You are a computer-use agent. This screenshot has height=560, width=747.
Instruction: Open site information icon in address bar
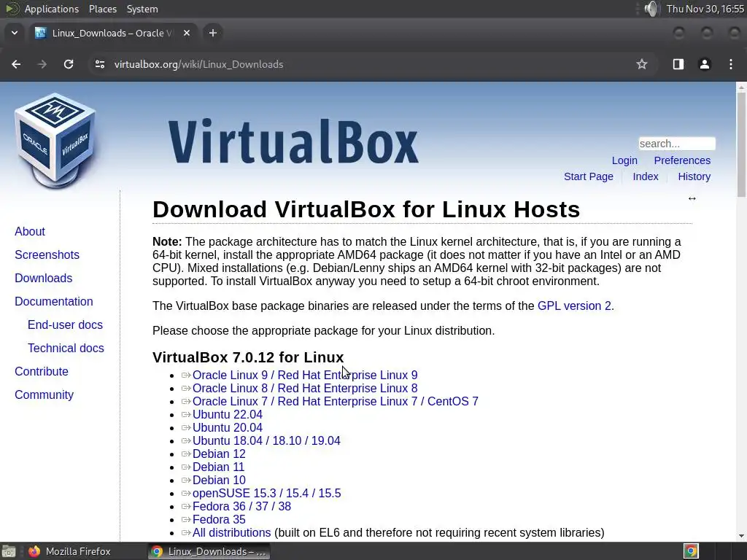pyautogui.click(x=99, y=64)
